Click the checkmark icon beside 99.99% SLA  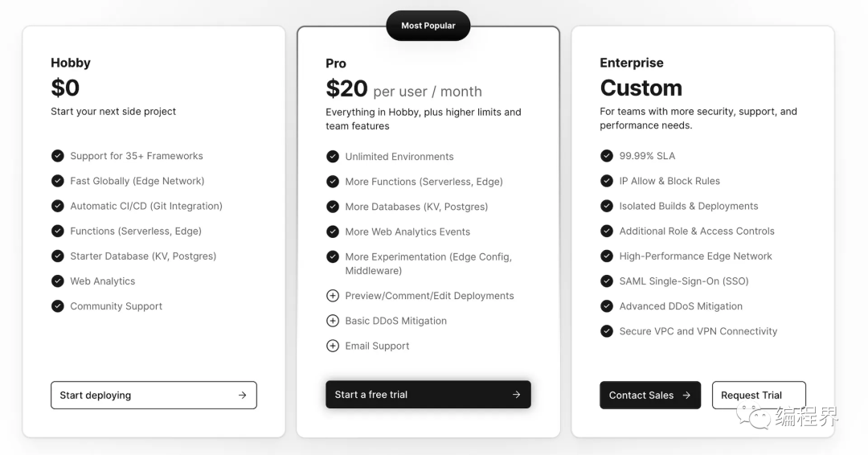[607, 155]
